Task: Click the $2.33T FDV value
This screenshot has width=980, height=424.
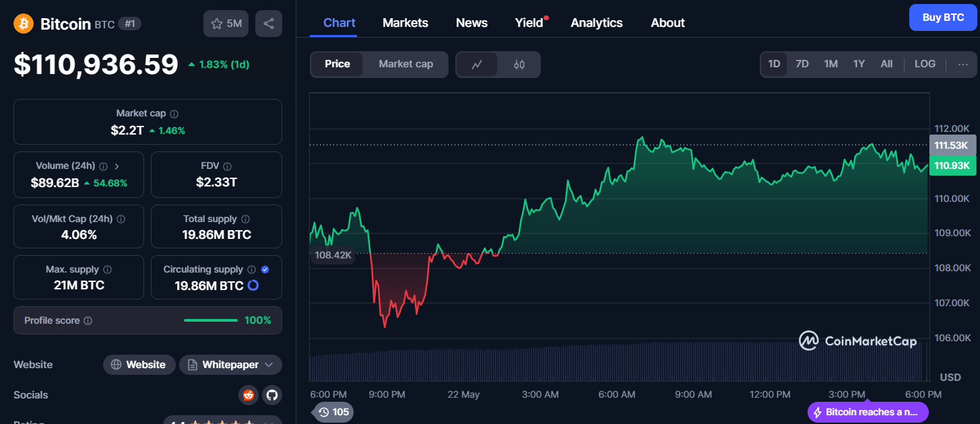Action: pos(216,182)
